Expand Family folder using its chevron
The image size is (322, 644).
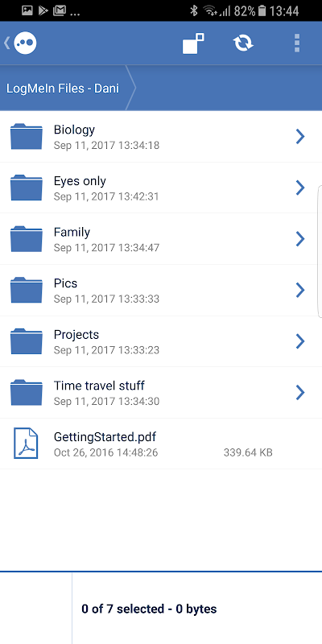pos(300,238)
